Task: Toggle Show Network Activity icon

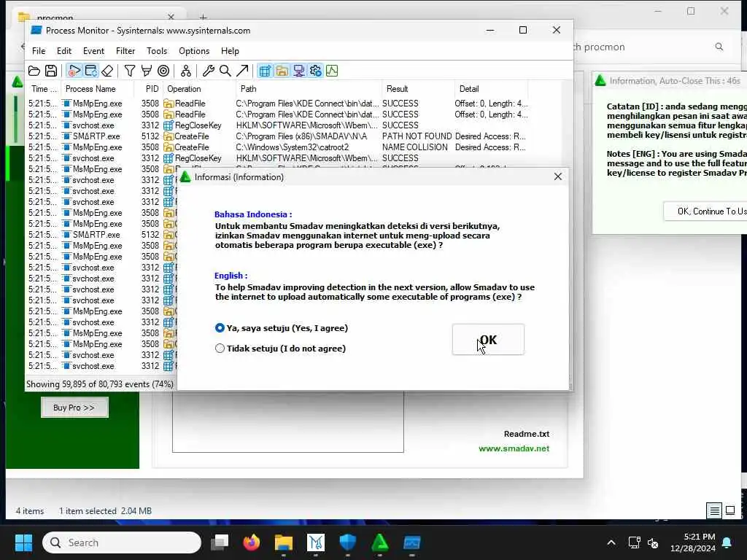Action: 298,71
